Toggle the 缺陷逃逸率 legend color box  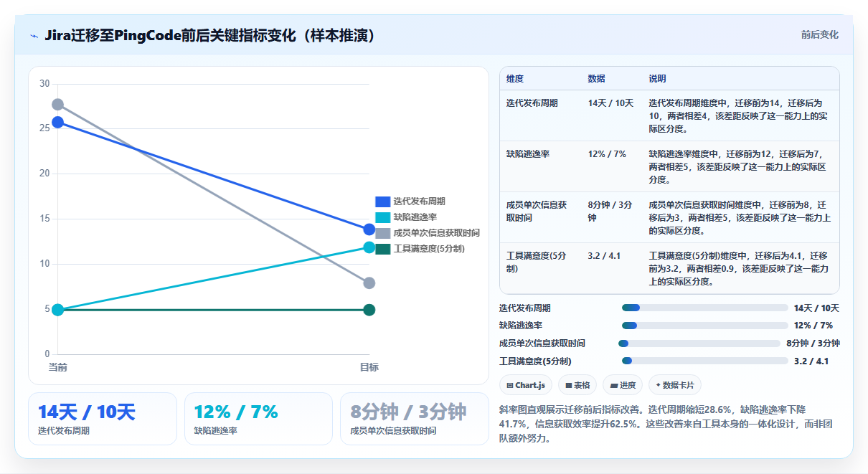pos(382,217)
